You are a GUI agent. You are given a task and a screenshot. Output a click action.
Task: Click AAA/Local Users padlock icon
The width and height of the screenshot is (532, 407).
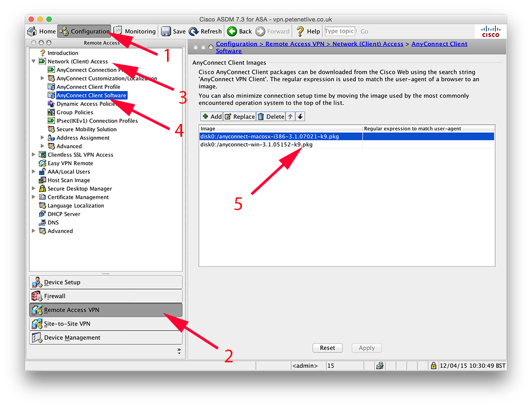coord(43,172)
